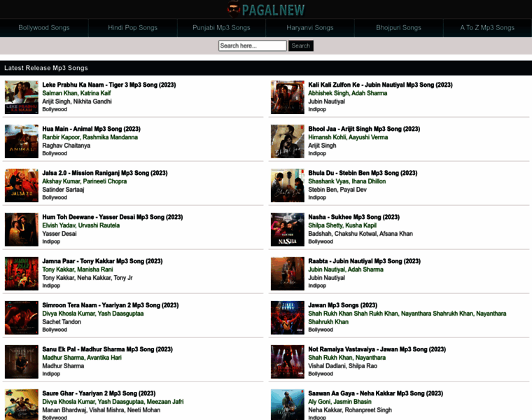Click 'Tony Kakkar, Manisha Rani' cast text
The image size is (532, 420).
coord(78,269)
